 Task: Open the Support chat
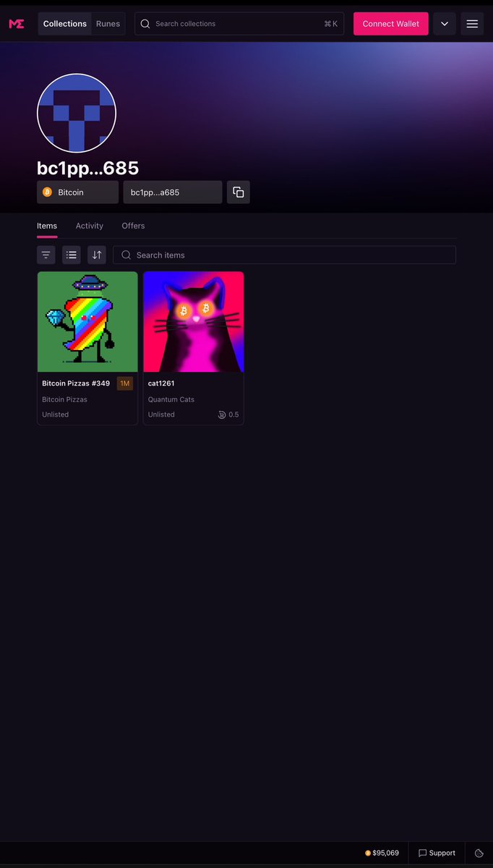[x=437, y=853]
